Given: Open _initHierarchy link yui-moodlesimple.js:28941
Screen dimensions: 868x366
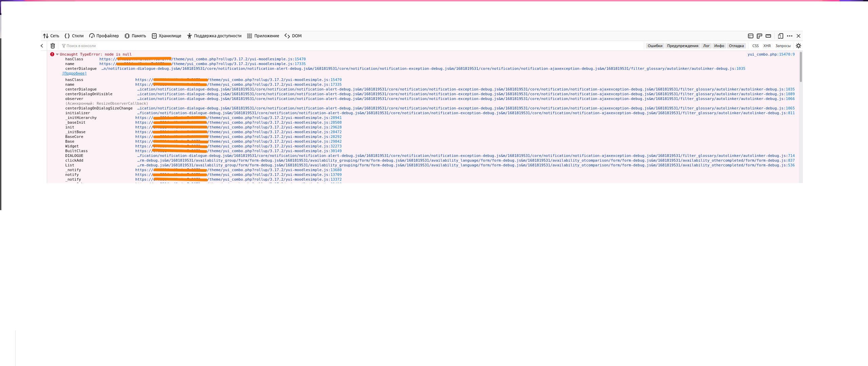Looking at the screenshot, I should pyautogui.click(x=238, y=118).
